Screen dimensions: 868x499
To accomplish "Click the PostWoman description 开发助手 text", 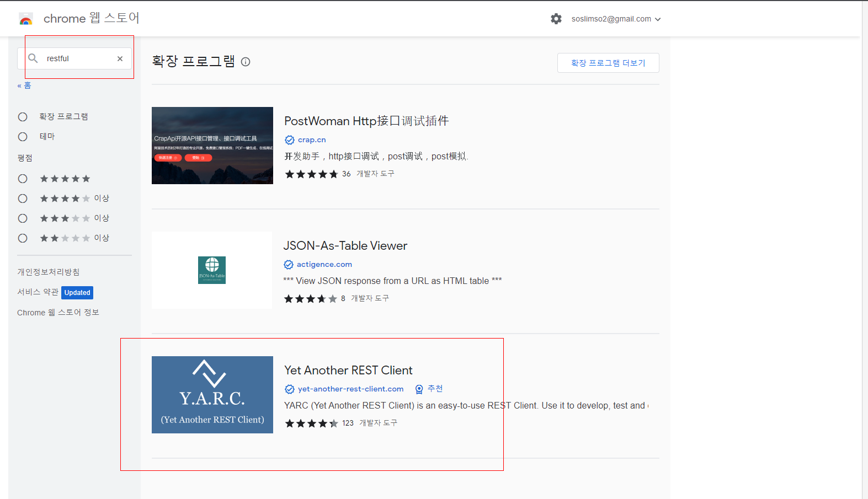I will [376, 156].
